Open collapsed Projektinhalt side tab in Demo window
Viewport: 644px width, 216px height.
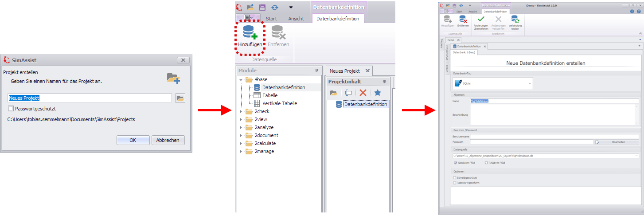tap(447, 53)
